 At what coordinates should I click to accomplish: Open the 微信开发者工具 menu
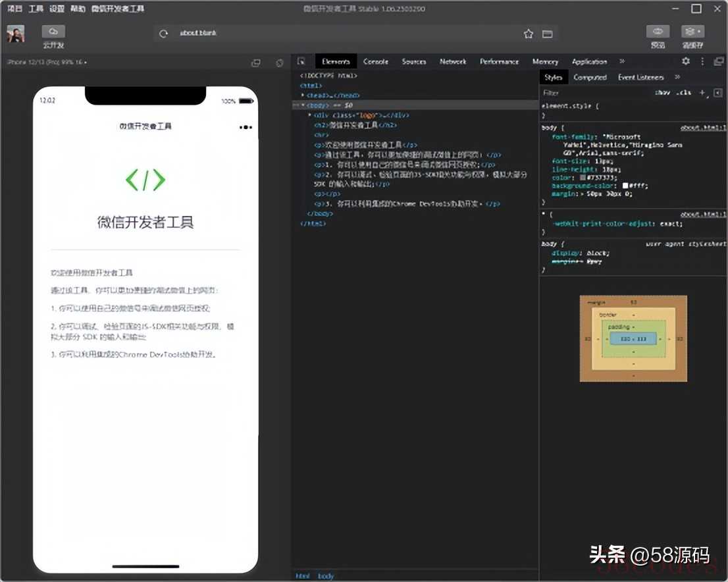[x=117, y=9]
